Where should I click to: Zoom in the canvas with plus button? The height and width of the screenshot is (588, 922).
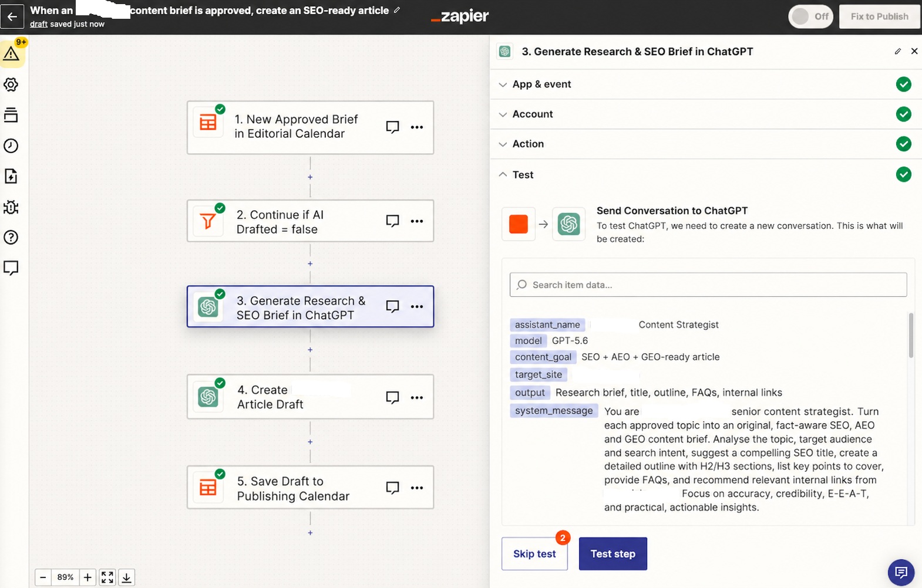click(88, 577)
